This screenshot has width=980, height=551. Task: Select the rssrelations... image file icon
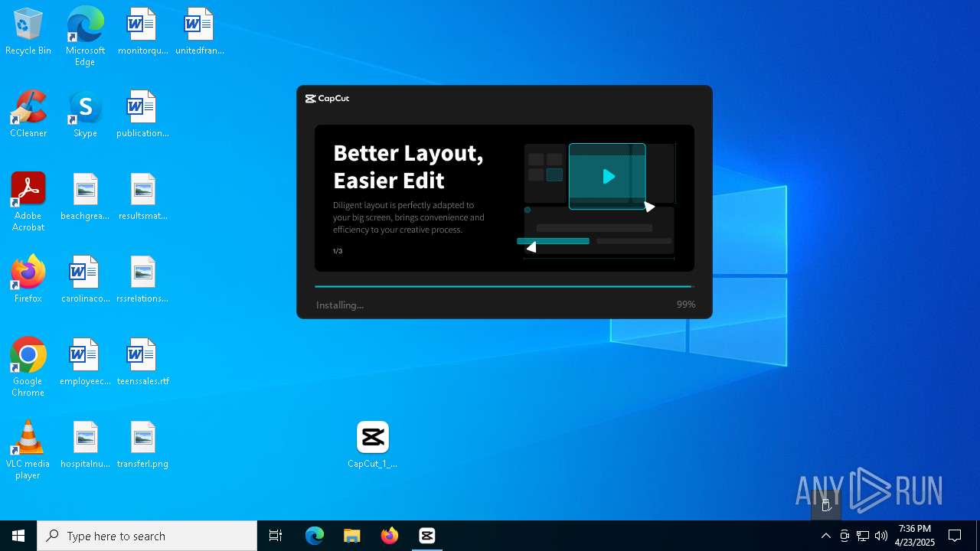(x=142, y=280)
